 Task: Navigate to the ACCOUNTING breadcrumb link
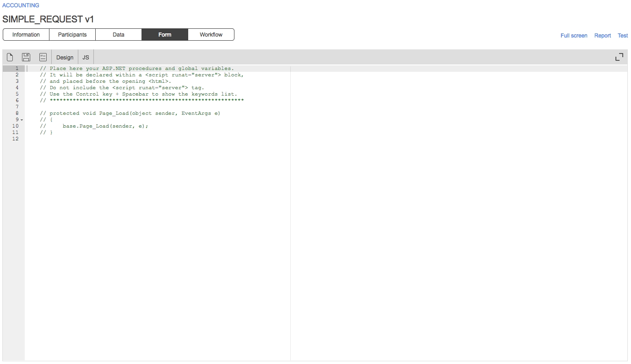pyautogui.click(x=21, y=5)
